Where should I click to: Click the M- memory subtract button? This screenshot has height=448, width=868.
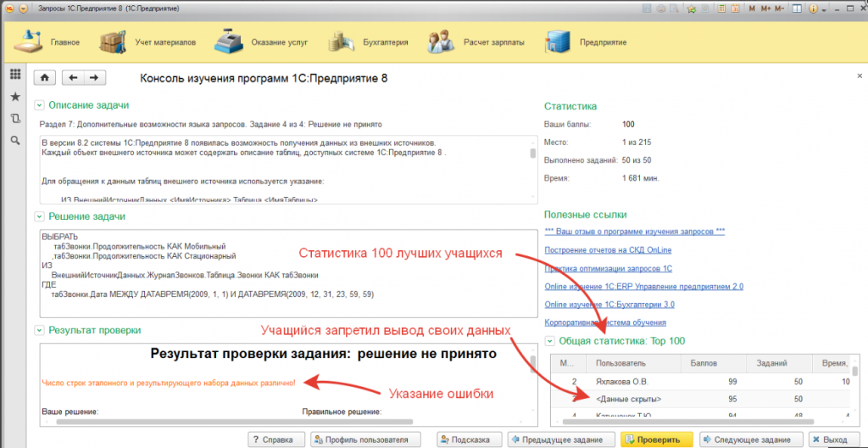point(780,8)
